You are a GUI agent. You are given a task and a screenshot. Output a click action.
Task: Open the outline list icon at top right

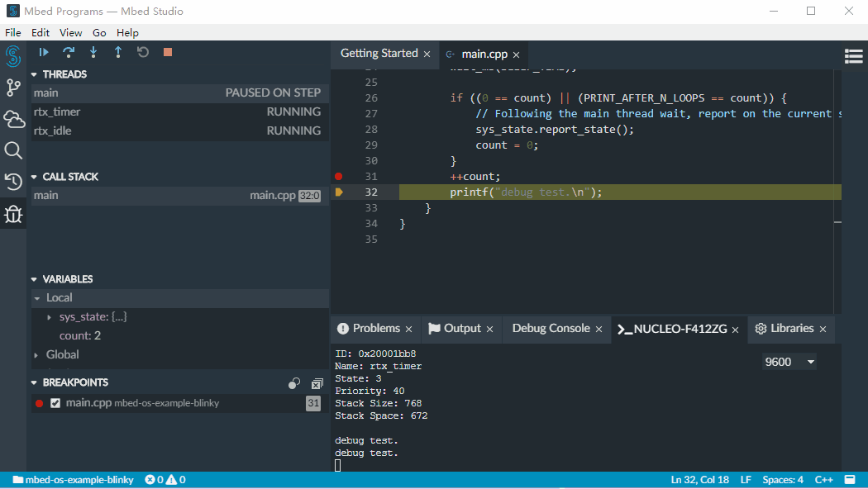coord(853,56)
